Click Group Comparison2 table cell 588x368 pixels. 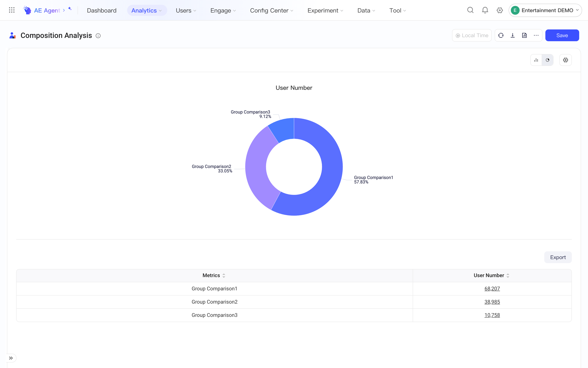click(x=214, y=302)
